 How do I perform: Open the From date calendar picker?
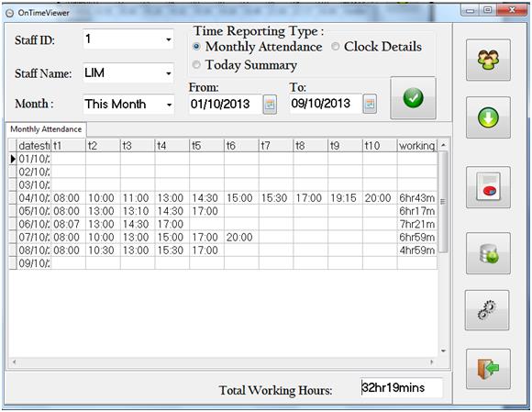(x=270, y=104)
